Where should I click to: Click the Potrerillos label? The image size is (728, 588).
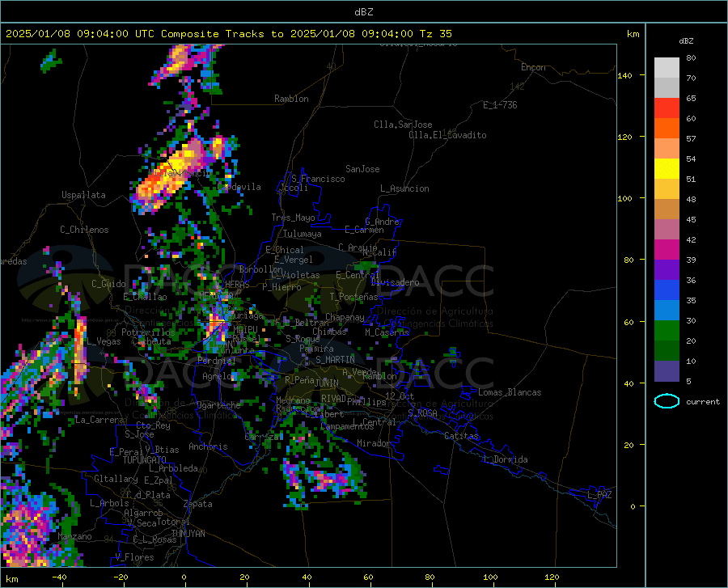coord(148,332)
